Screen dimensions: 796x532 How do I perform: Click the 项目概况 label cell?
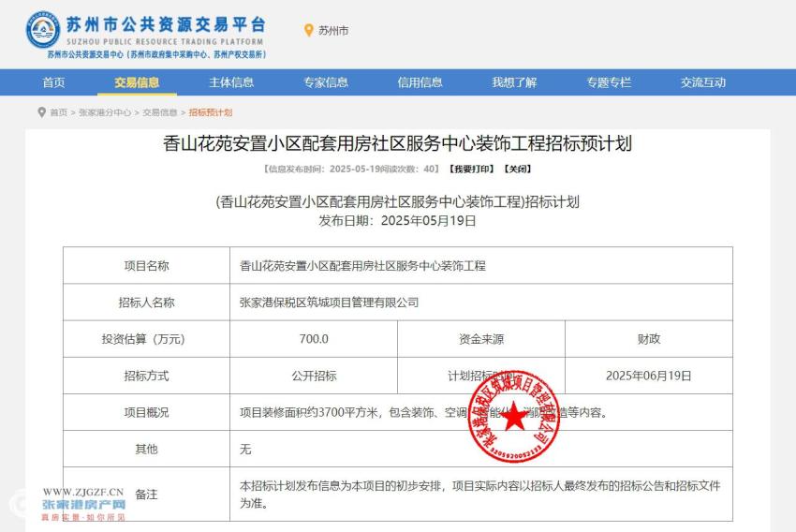tap(146, 412)
